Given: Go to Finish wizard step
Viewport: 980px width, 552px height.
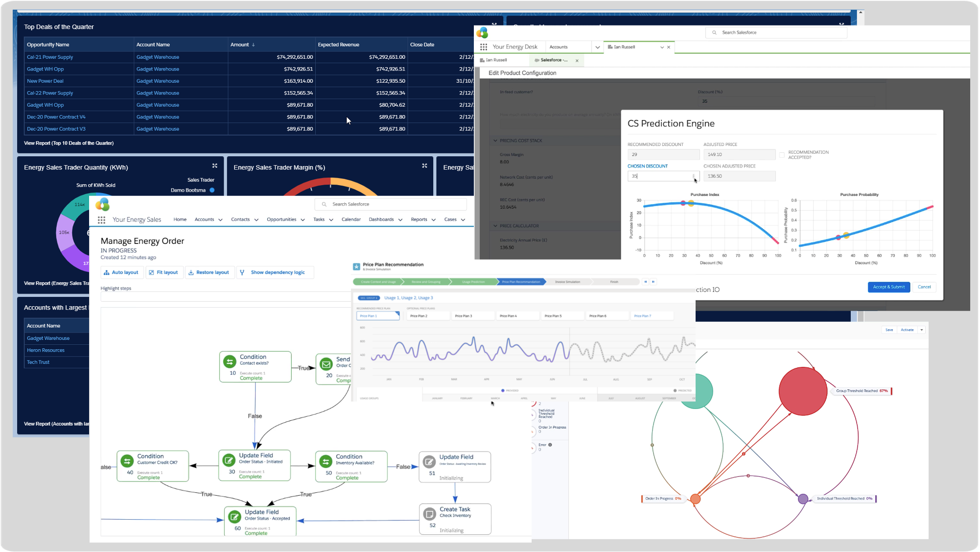Looking at the screenshot, I should tap(614, 282).
